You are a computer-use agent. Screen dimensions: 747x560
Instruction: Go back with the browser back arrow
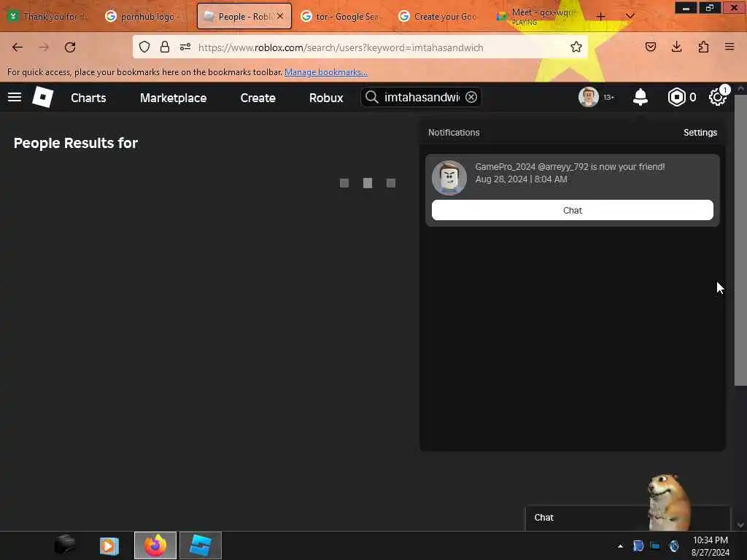click(x=18, y=47)
